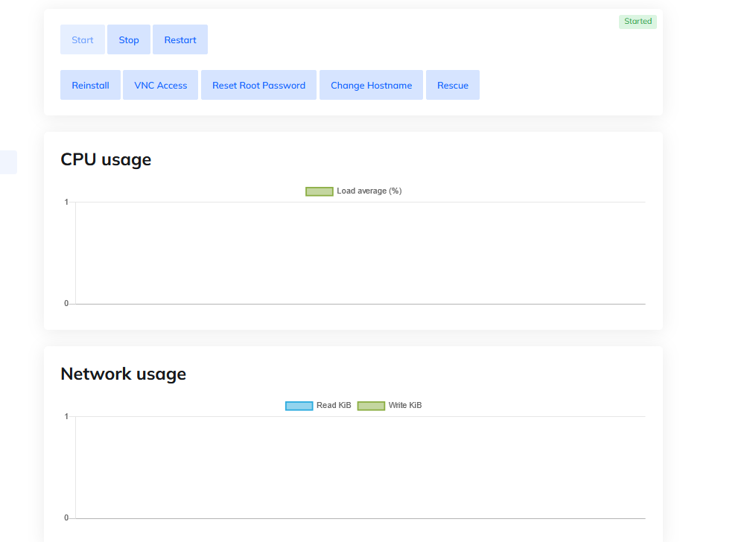756x542 pixels.
Task: Toggle the Read KiB dataset label
Action: tap(334, 406)
